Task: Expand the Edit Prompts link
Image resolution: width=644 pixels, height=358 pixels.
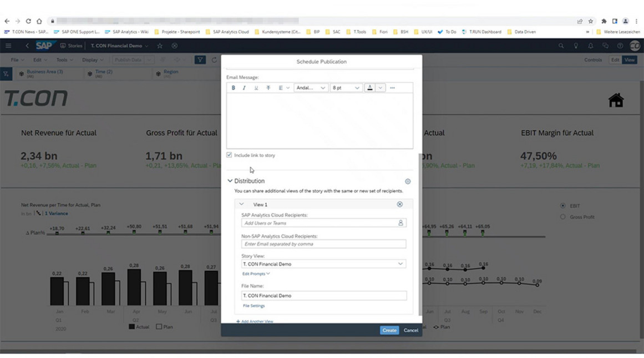Action: pyautogui.click(x=256, y=274)
